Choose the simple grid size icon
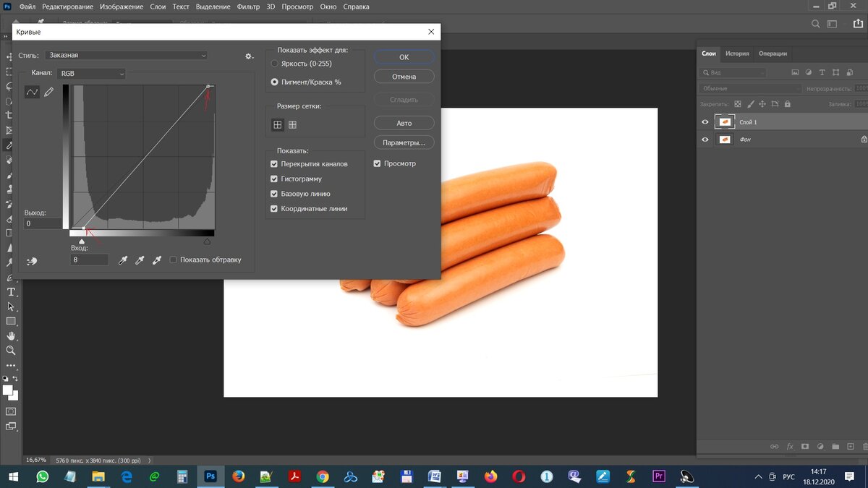Image resolution: width=868 pixels, height=488 pixels. click(277, 124)
